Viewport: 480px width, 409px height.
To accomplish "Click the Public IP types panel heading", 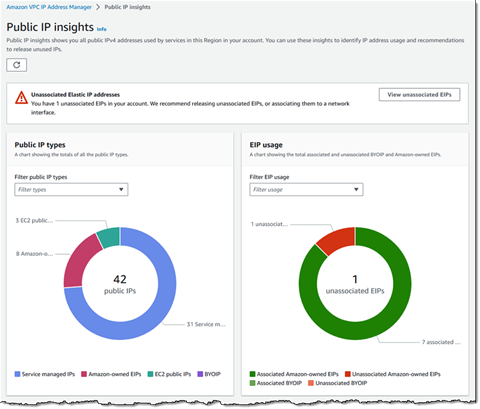I will [40, 145].
